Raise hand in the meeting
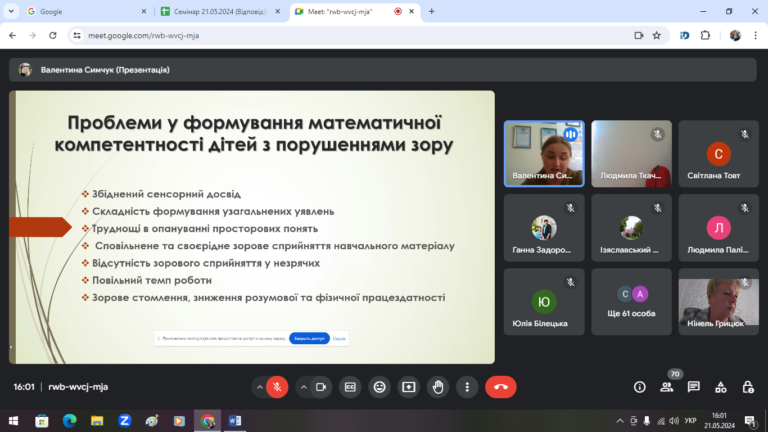Viewport: 768px width, 432px height. [438, 387]
